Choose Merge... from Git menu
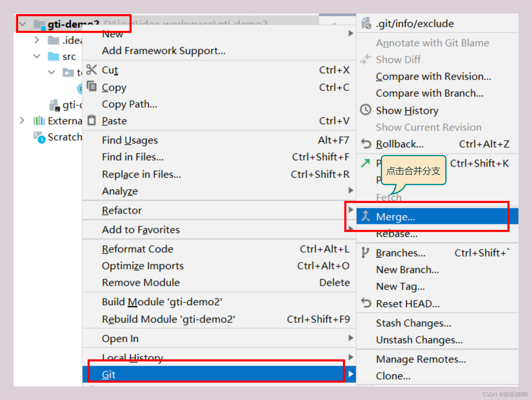This screenshot has width=532, height=400. pyautogui.click(x=437, y=216)
